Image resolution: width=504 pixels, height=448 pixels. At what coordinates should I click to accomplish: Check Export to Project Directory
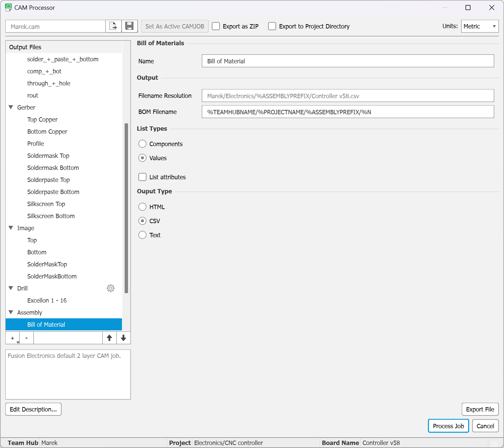[x=272, y=26]
